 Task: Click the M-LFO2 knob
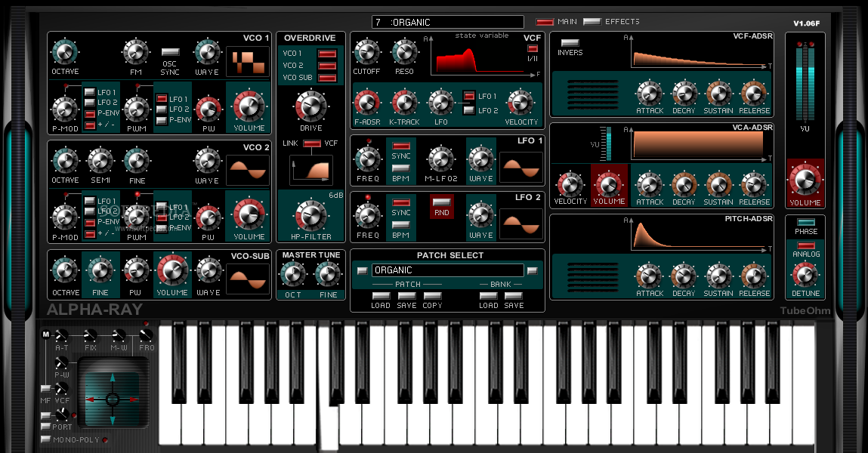coord(441,159)
